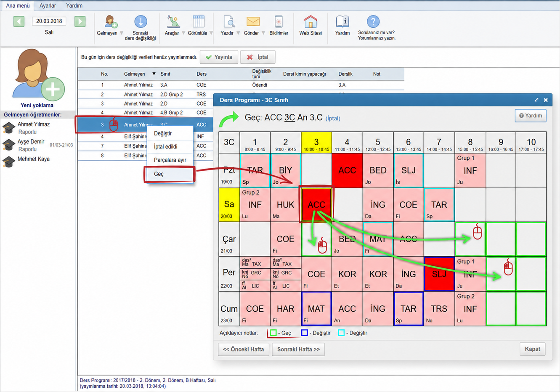Click the Yayınla publish button
This screenshot has width=560, height=392.
(x=219, y=57)
